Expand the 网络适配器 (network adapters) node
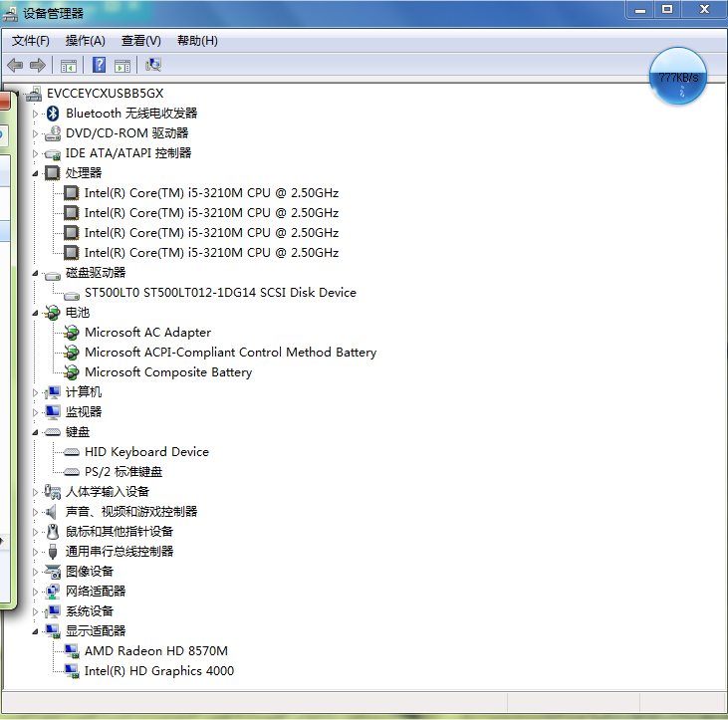The width and height of the screenshot is (728, 720). 36,592
